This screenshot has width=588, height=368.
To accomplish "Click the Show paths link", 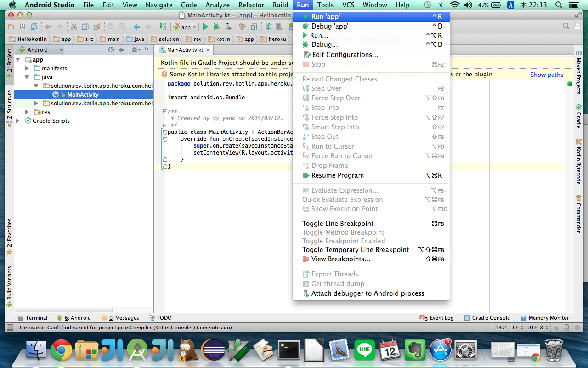I will (547, 75).
